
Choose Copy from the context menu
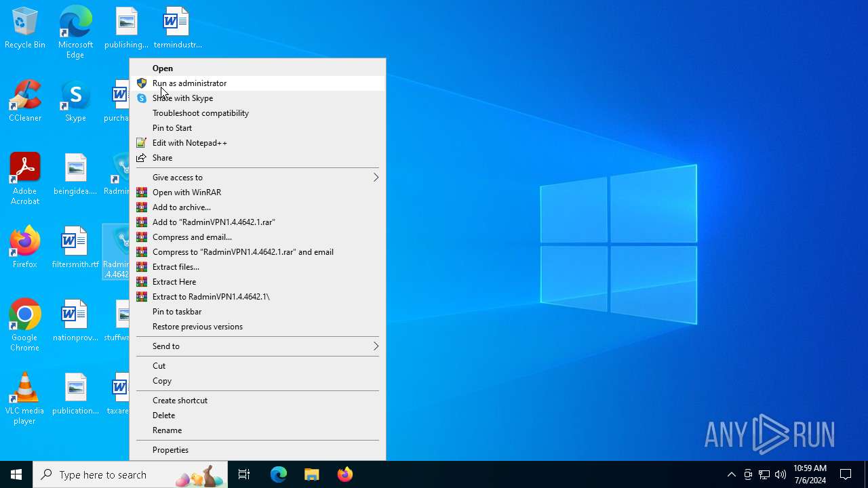(258, 381)
